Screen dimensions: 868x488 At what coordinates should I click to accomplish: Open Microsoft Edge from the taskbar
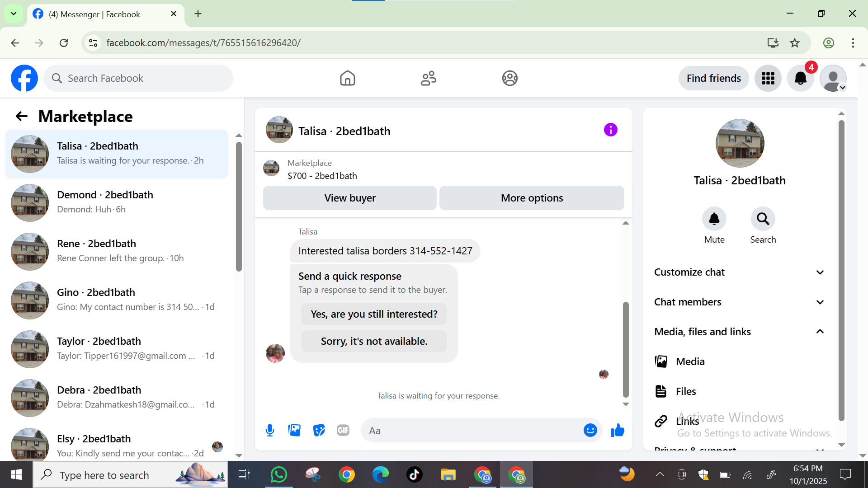tap(380, 474)
